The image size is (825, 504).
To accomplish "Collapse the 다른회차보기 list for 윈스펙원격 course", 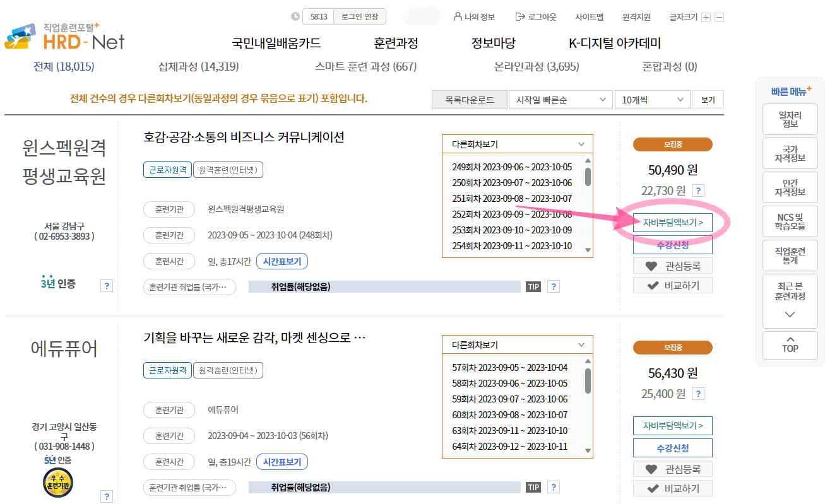I will point(584,144).
